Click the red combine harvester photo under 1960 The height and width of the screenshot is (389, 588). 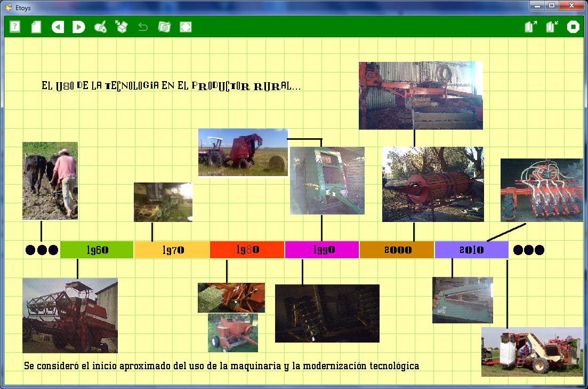[x=70, y=315]
